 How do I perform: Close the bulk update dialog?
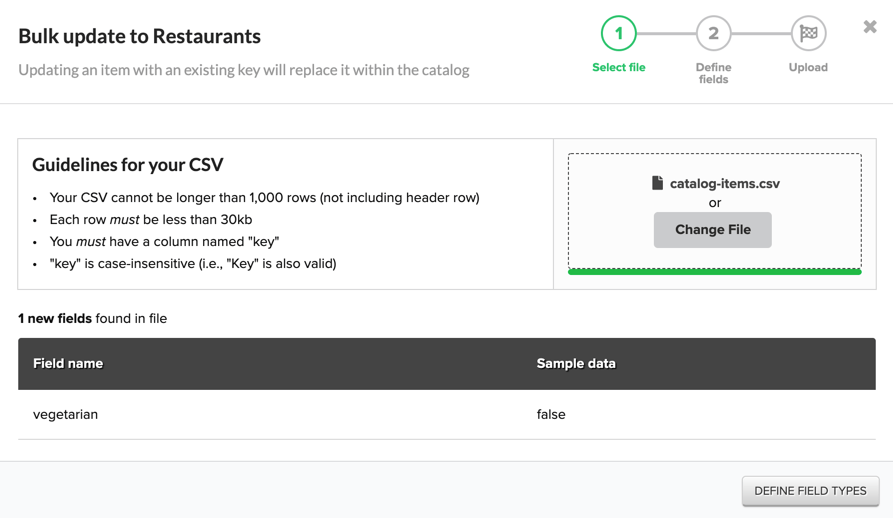870,27
